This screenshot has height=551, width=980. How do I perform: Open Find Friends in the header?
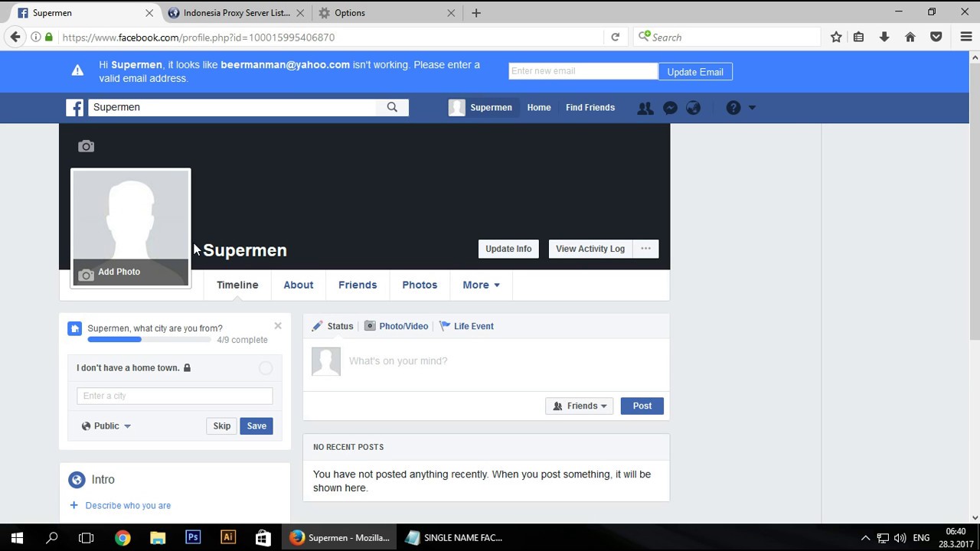pos(590,108)
